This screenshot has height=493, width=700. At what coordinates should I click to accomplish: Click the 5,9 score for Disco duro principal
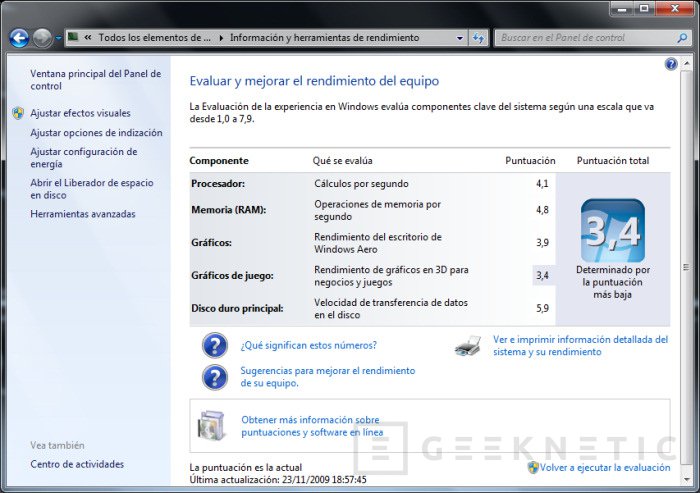pos(542,308)
